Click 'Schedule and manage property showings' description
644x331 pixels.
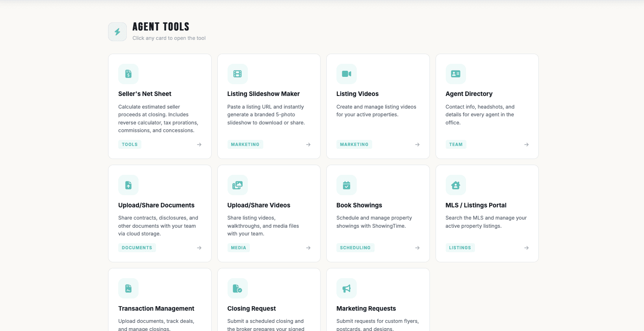point(374,222)
